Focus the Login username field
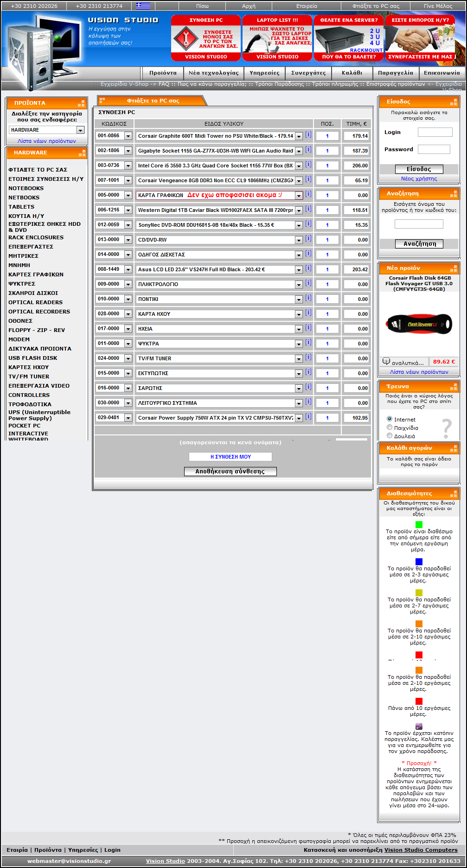 (435, 132)
